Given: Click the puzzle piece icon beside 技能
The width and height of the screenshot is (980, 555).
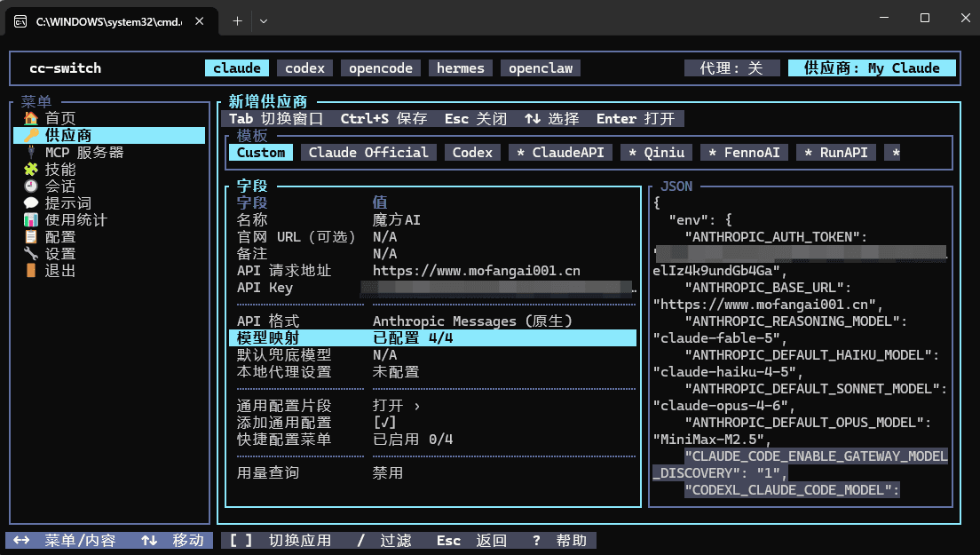Looking at the screenshot, I should (30, 169).
